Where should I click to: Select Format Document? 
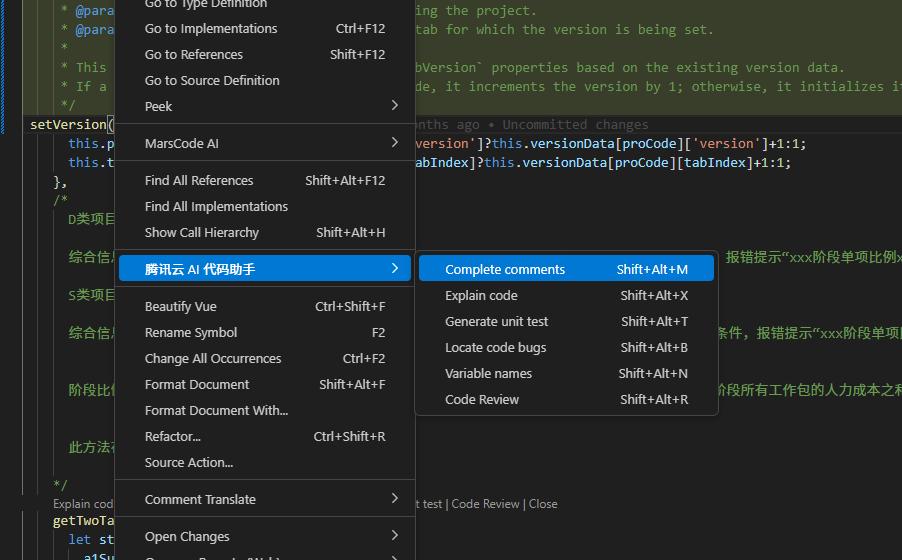pyautogui.click(x=265, y=384)
